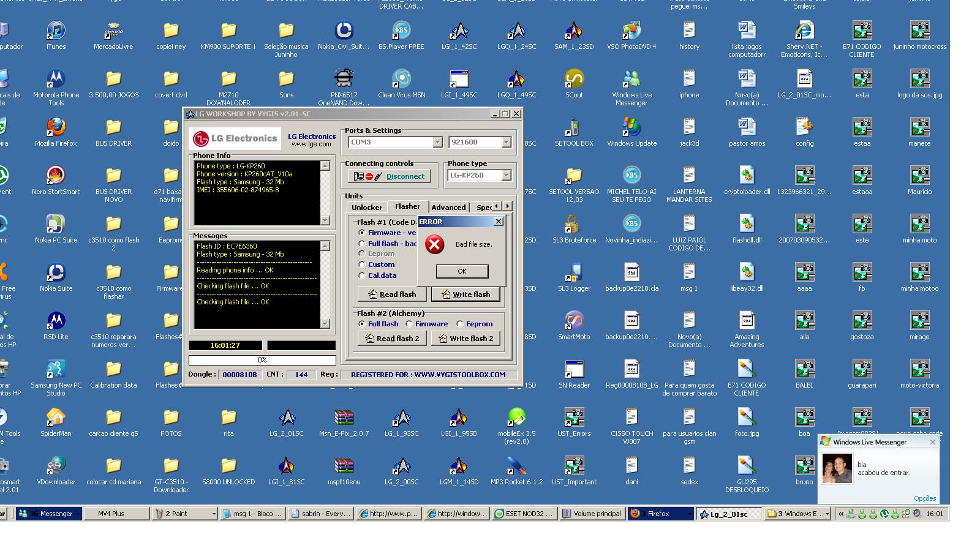980x551 pixels.
Task: Open the VDownloader desktop icon
Action: click(56, 471)
